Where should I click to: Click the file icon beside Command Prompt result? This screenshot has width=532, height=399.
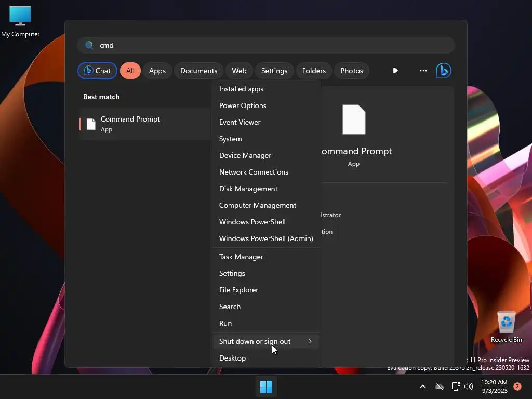pyautogui.click(x=91, y=124)
